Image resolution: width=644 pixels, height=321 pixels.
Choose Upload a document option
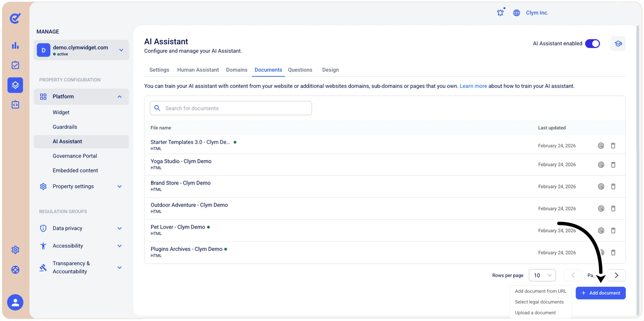pyautogui.click(x=535, y=313)
